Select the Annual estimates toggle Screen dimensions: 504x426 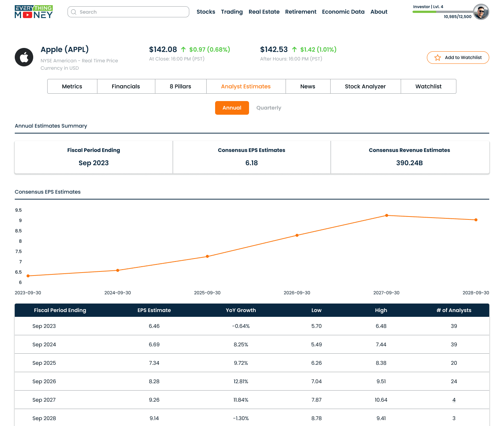click(x=232, y=108)
